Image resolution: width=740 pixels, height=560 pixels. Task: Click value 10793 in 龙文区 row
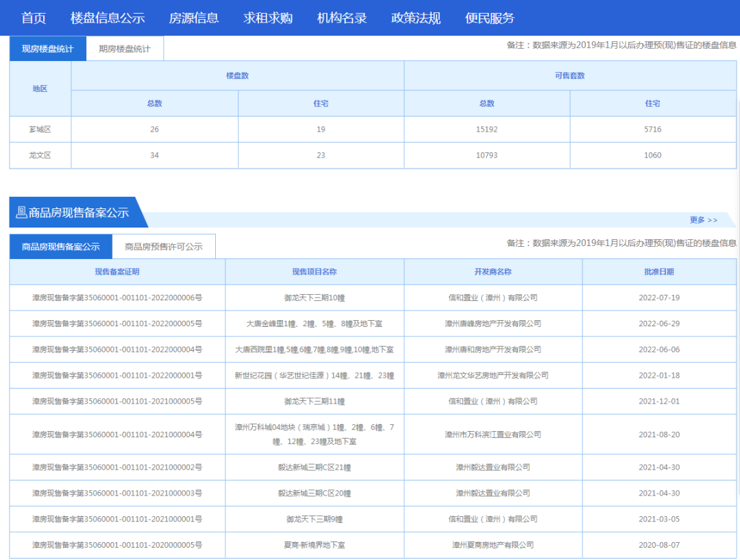click(x=486, y=156)
